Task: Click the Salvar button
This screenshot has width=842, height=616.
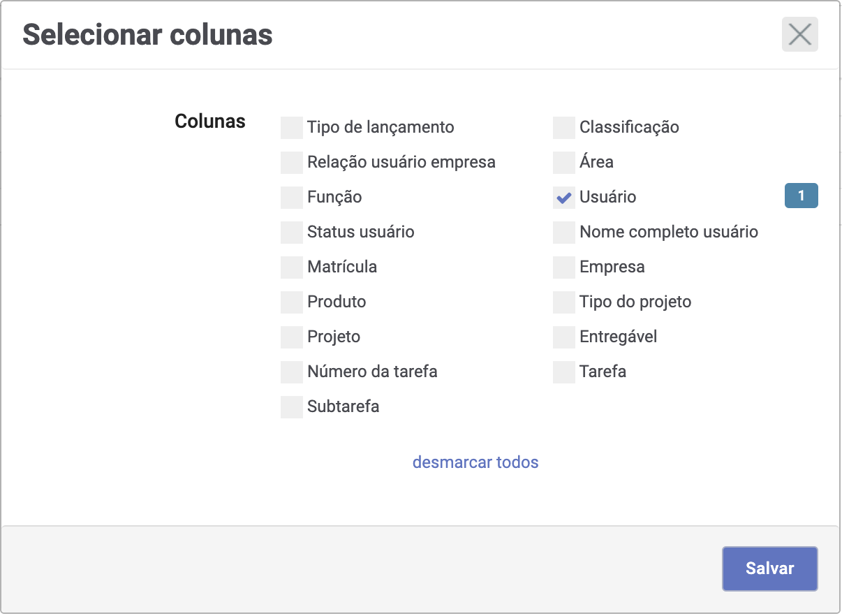Action: 769,569
